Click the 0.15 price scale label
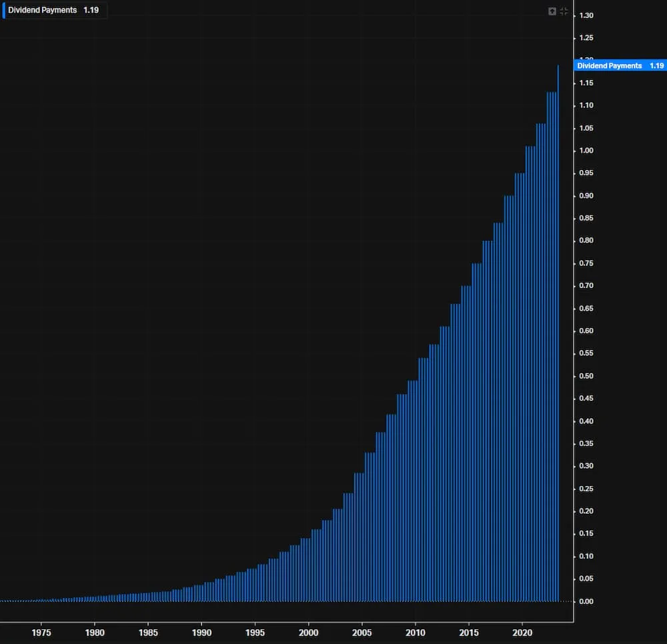 tap(586, 533)
